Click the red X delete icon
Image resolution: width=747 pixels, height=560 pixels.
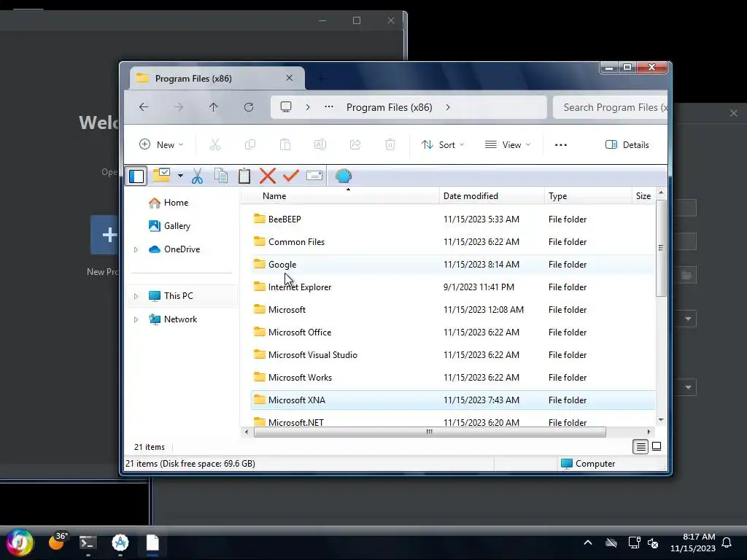(267, 176)
